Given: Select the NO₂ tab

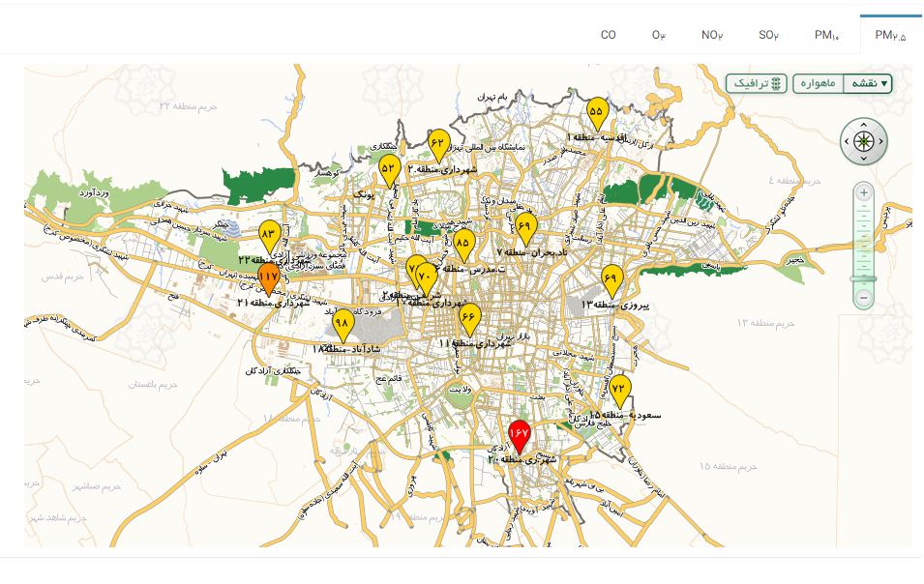Looking at the screenshot, I should [712, 35].
